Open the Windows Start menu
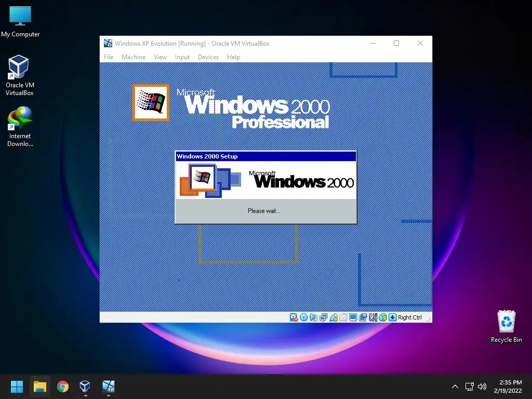Screen dimensions: 532x399 [x=17, y=387]
